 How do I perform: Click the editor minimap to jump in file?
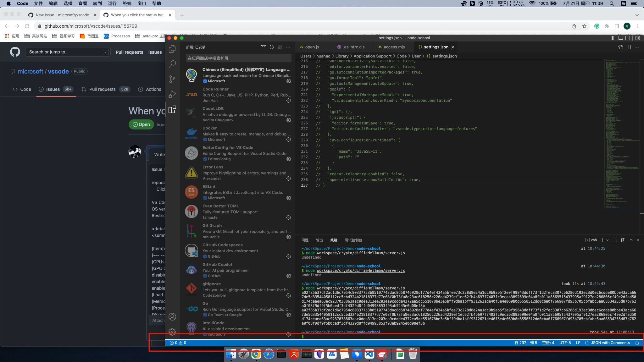622,134
